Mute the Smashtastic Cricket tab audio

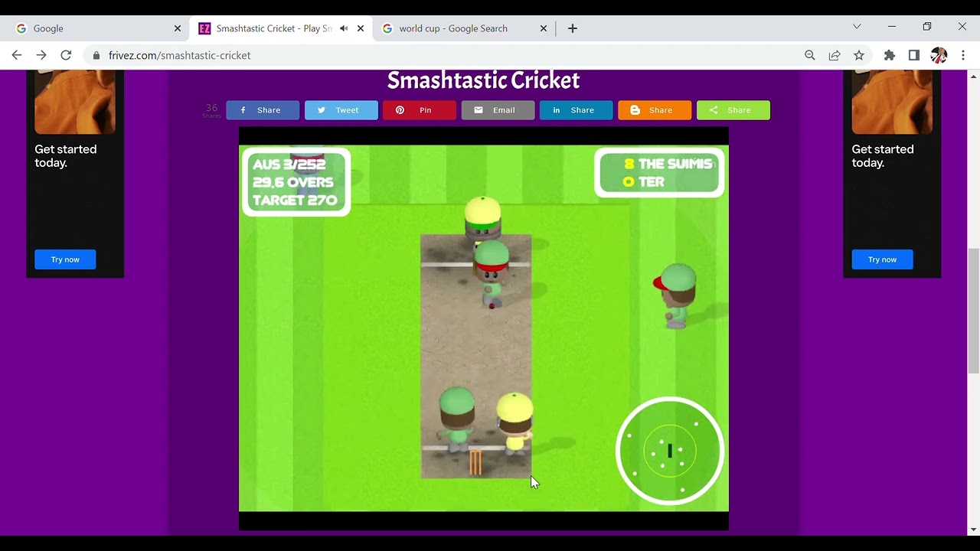point(344,28)
